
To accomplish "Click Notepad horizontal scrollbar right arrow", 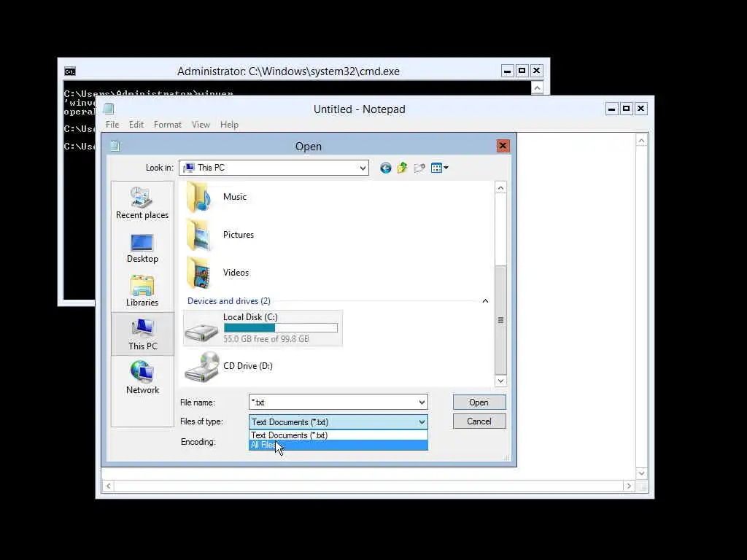I will pyautogui.click(x=629, y=486).
